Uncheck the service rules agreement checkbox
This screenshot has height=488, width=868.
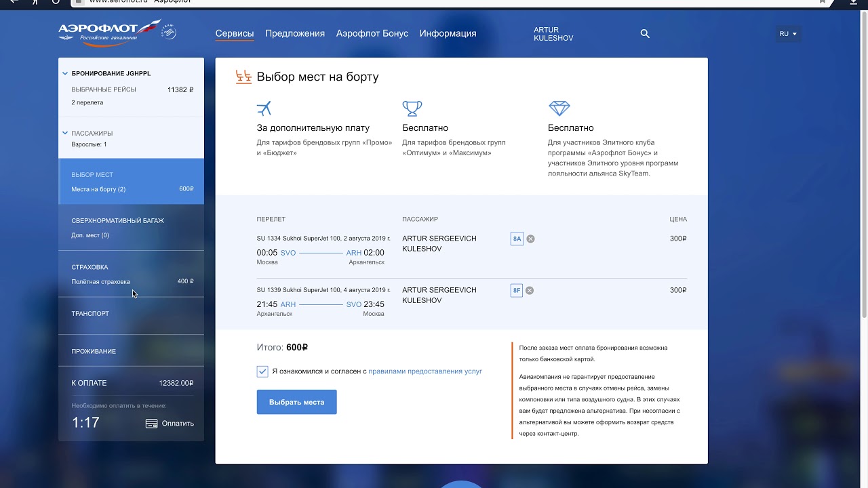click(262, 371)
